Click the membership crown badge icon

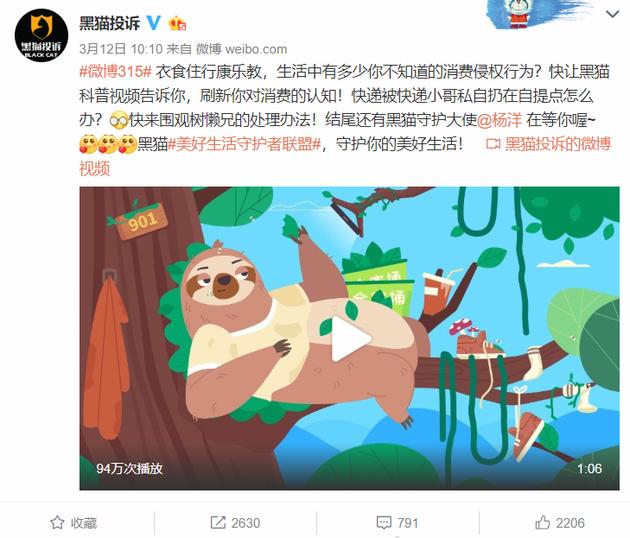coord(177,23)
